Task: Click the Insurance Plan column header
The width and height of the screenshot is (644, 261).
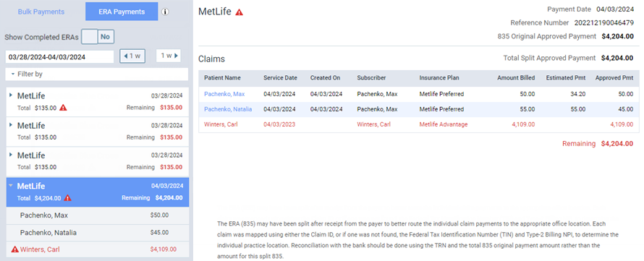Action: 439,78
